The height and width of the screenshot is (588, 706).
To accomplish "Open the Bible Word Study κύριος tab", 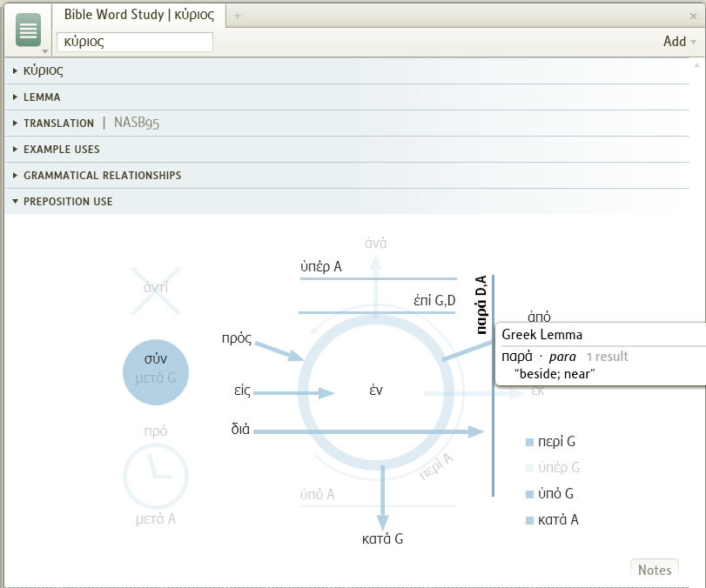I will [138, 15].
